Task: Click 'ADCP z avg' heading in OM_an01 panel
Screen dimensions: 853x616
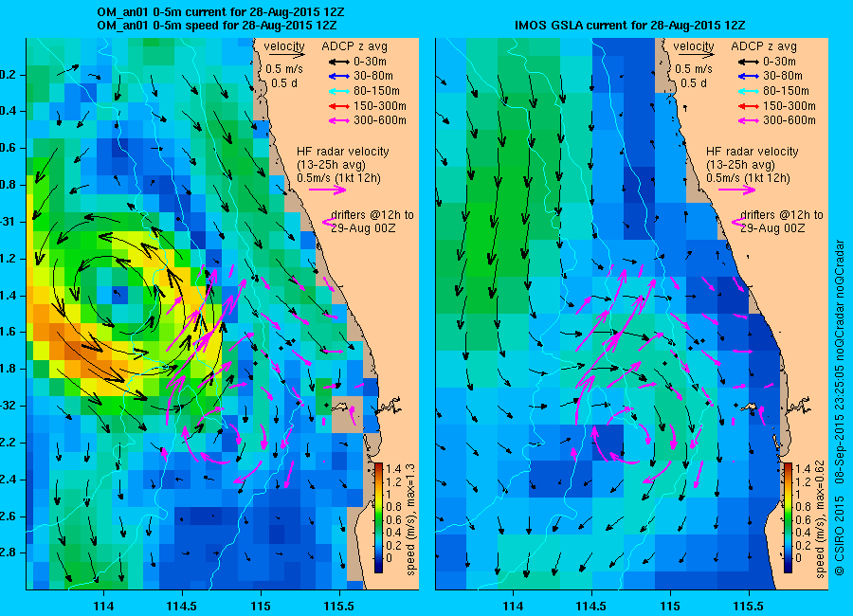Action: coord(354,46)
